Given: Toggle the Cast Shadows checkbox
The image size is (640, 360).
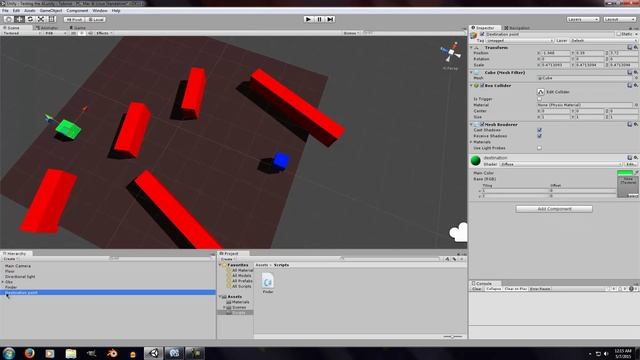Looking at the screenshot, I should tap(540, 130).
